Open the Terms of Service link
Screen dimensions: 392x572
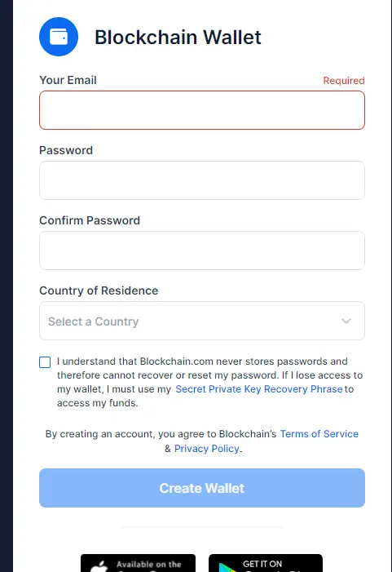[319, 434]
